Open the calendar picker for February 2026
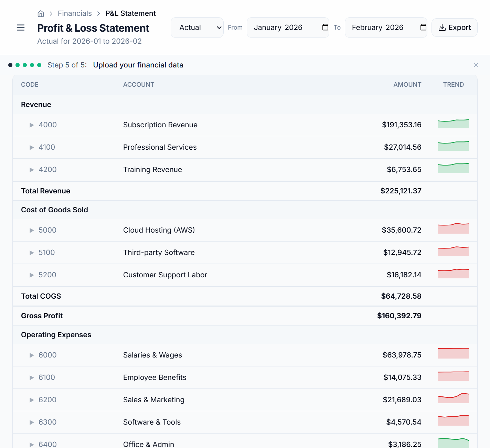 pos(423,27)
